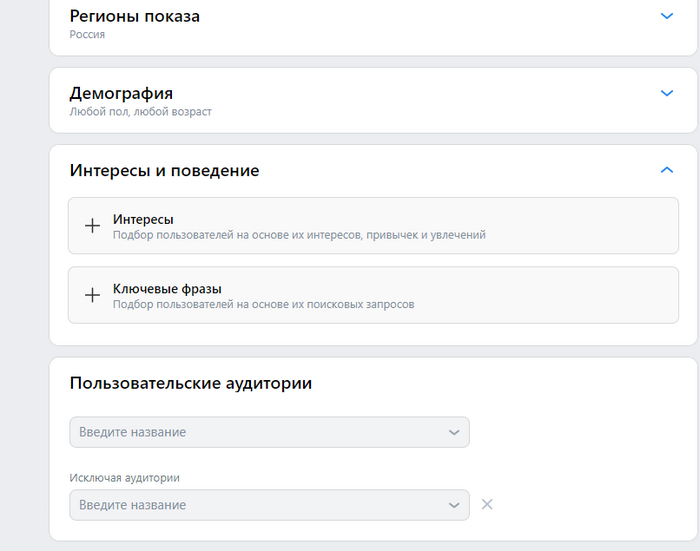Click the plus icon beside Ключевые фразы
This screenshot has width=700, height=551.
[92, 295]
